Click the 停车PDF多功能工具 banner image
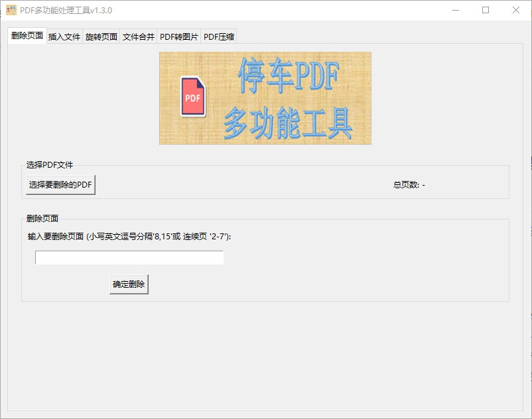Viewport: 532px width, 419px height. coord(265,98)
